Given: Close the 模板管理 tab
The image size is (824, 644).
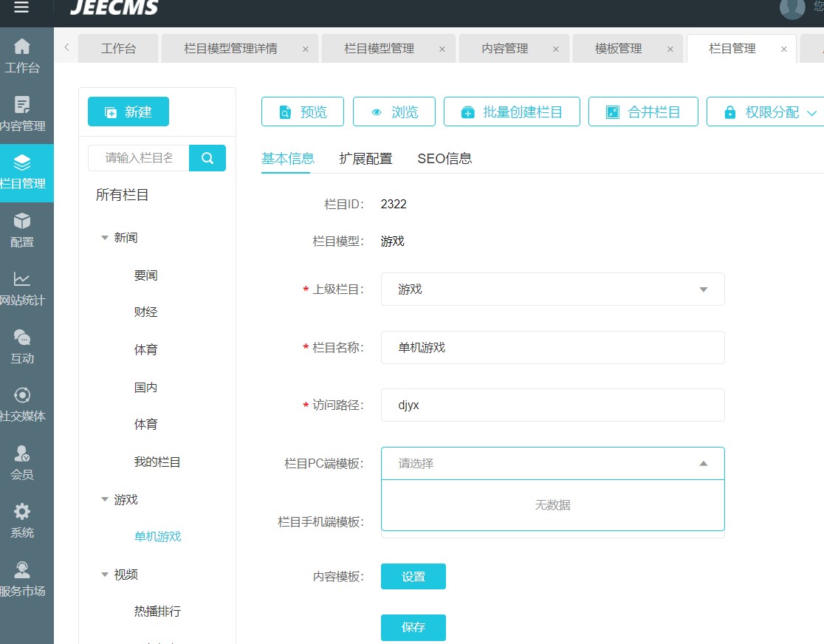Looking at the screenshot, I should coord(670,49).
